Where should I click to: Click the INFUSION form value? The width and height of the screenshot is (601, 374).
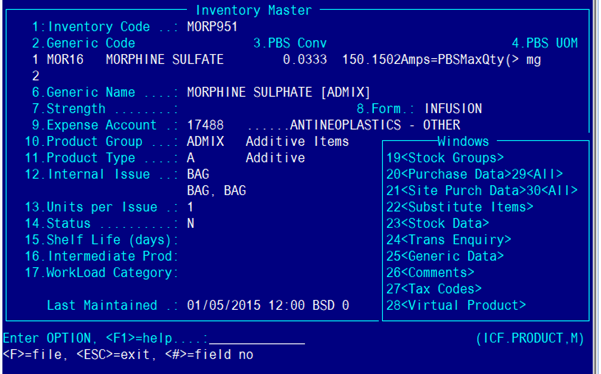pos(453,109)
